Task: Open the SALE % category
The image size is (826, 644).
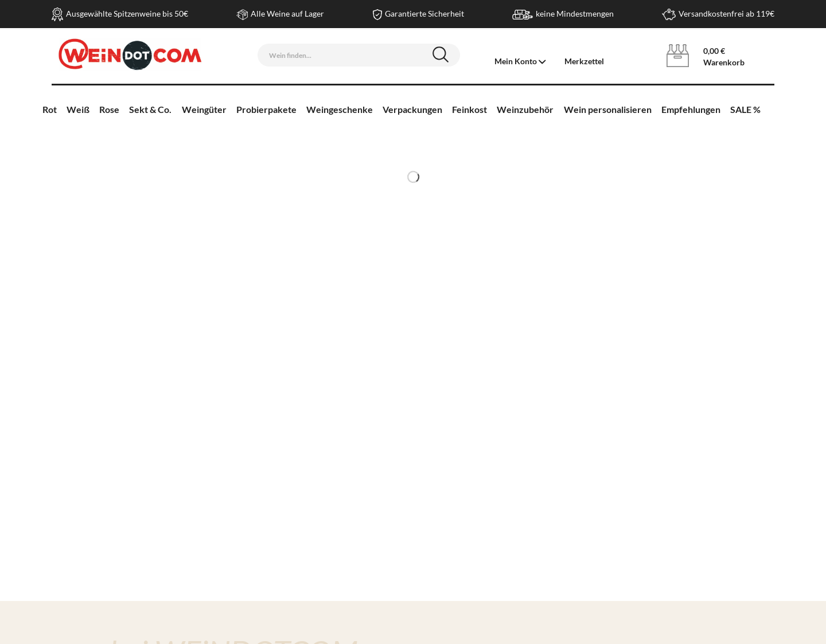Action: 745,110
